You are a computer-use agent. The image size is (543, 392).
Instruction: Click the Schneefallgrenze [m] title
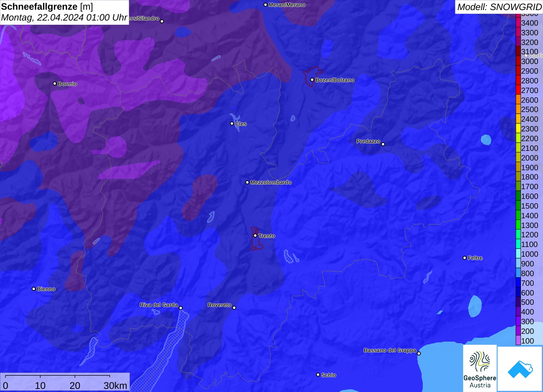[x=47, y=7]
